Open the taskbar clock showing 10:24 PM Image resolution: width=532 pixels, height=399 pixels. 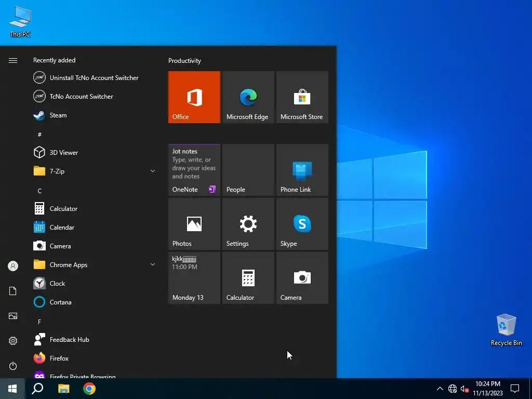487,389
